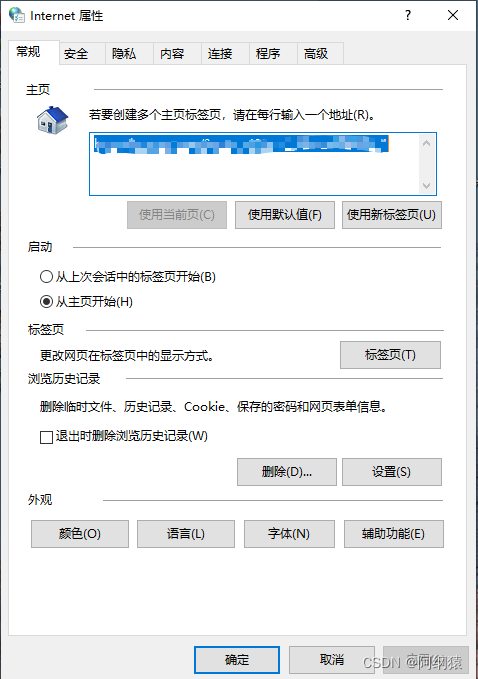This screenshot has width=478, height=679.
Task: Confirm with the 确定 button
Action: click(x=237, y=660)
